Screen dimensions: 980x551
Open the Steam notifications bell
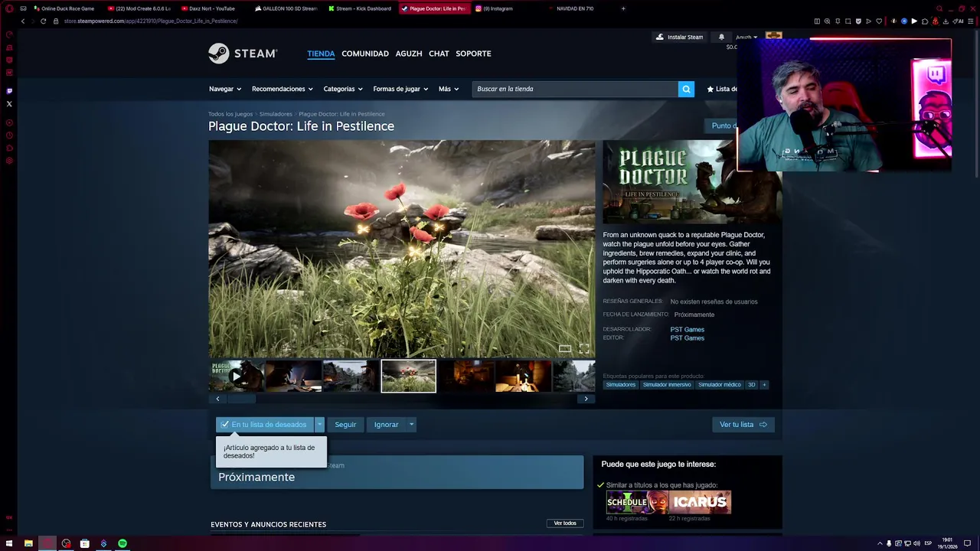tap(721, 37)
